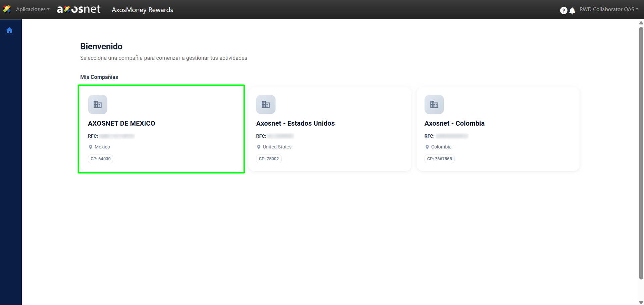Click the Colombia company building icon
The height and width of the screenshot is (305, 644).
(x=434, y=104)
